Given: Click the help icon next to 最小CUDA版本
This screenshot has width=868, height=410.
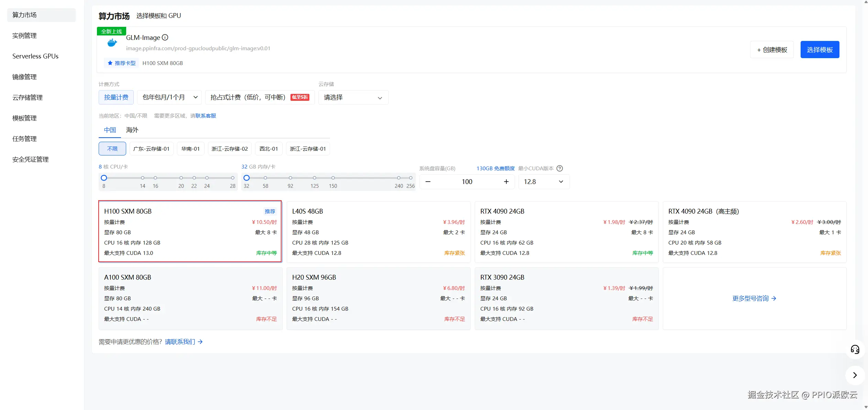Looking at the screenshot, I should (560, 168).
